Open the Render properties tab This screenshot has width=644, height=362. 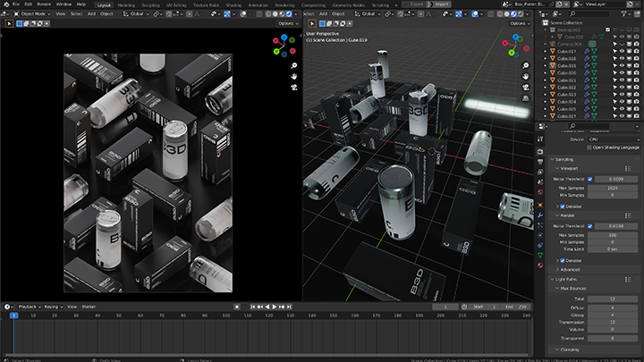(x=540, y=152)
